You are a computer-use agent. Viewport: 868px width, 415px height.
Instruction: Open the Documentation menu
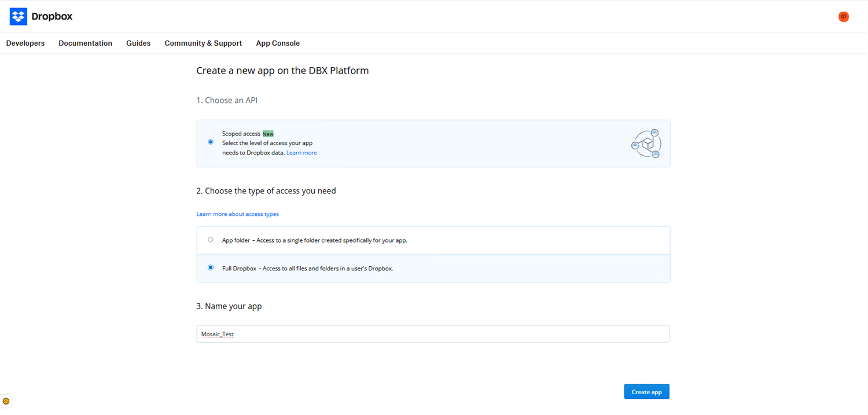click(x=86, y=43)
